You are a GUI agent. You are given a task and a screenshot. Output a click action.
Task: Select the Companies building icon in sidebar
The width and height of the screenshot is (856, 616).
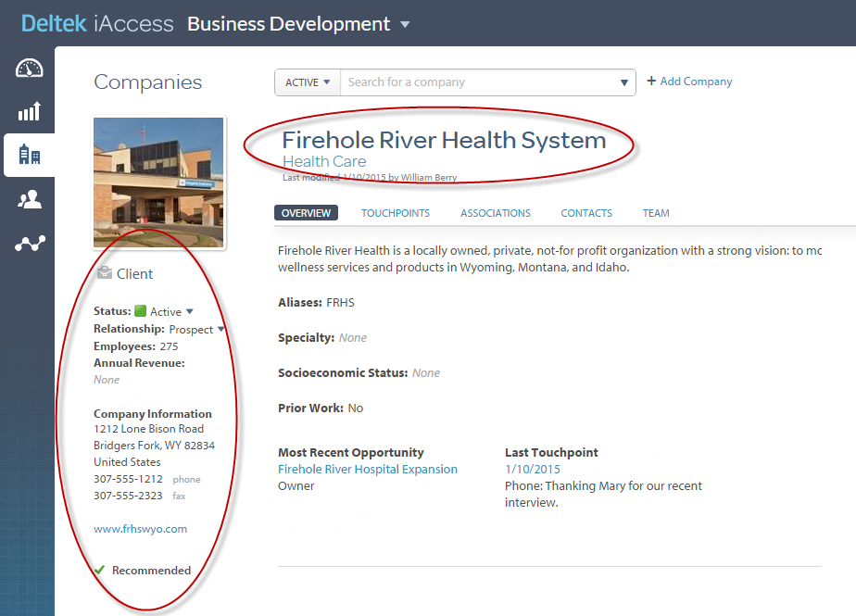pos(30,155)
